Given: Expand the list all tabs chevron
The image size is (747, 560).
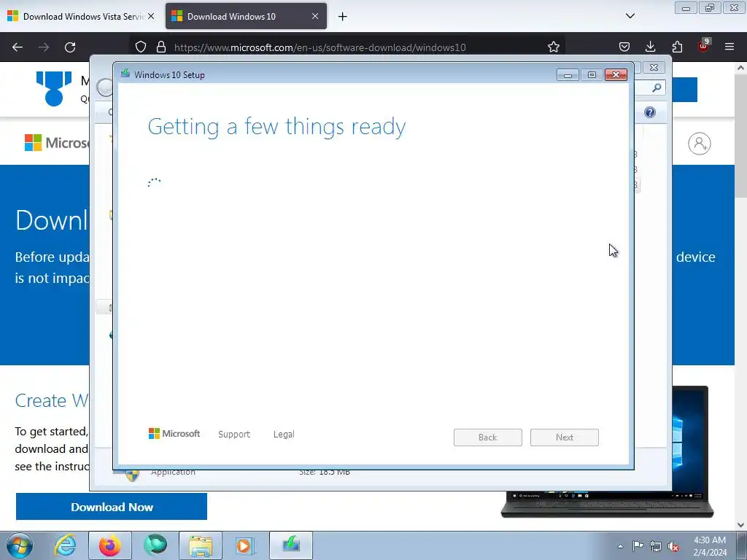Looking at the screenshot, I should (x=630, y=16).
